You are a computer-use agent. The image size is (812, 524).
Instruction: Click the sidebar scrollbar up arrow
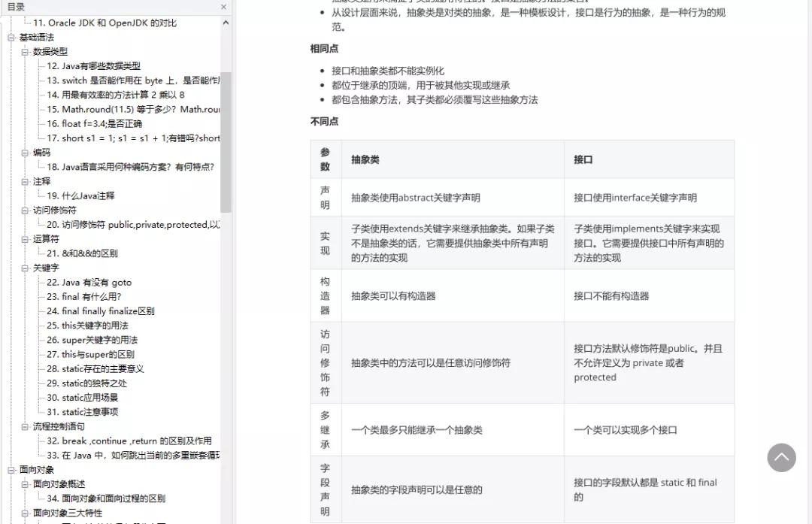click(226, 23)
